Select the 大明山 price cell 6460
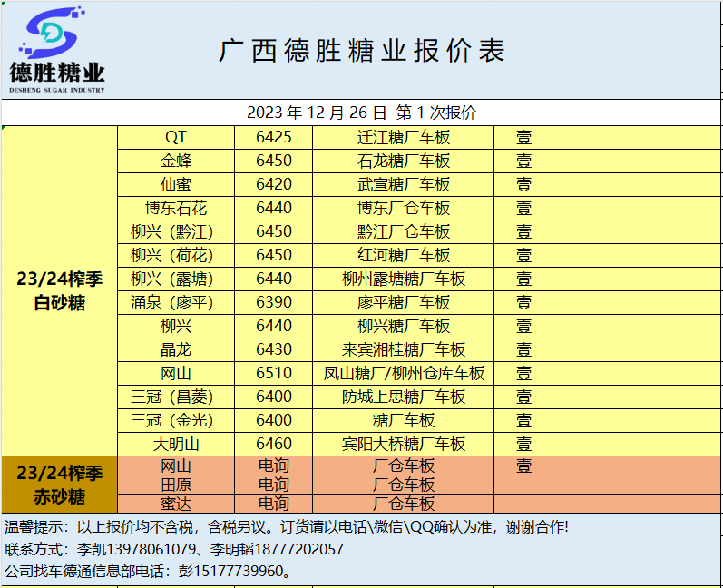The width and height of the screenshot is (723, 588). click(x=274, y=445)
